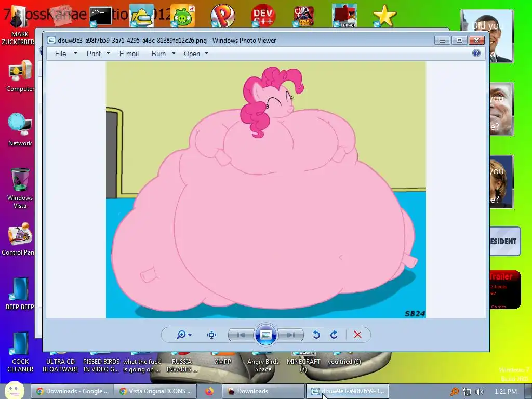Expand the Burn dropdown arrow
The width and height of the screenshot is (532, 399).
pyautogui.click(x=174, y=54)
